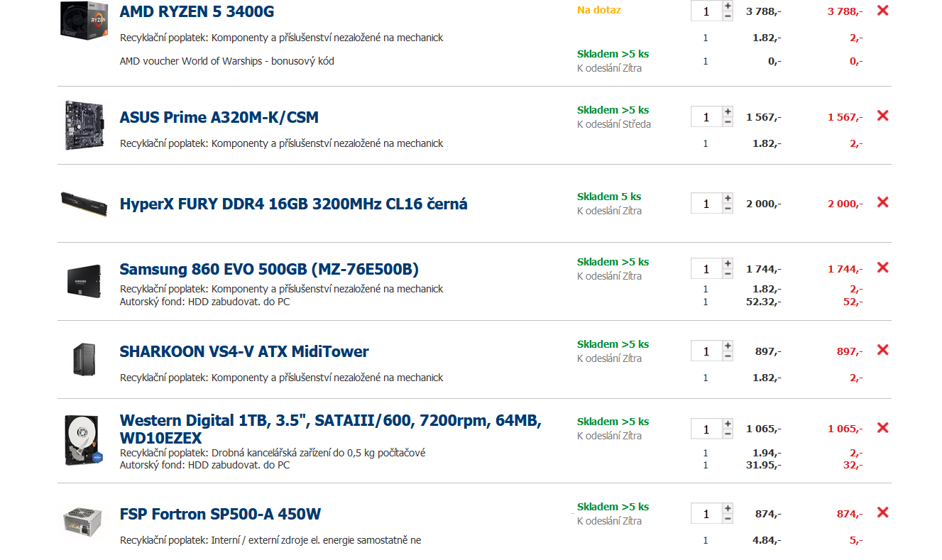942x560 pixels.
Task: Open FSP Fortron SP500-A 450W product page
Action: click(x=221, y=514)
